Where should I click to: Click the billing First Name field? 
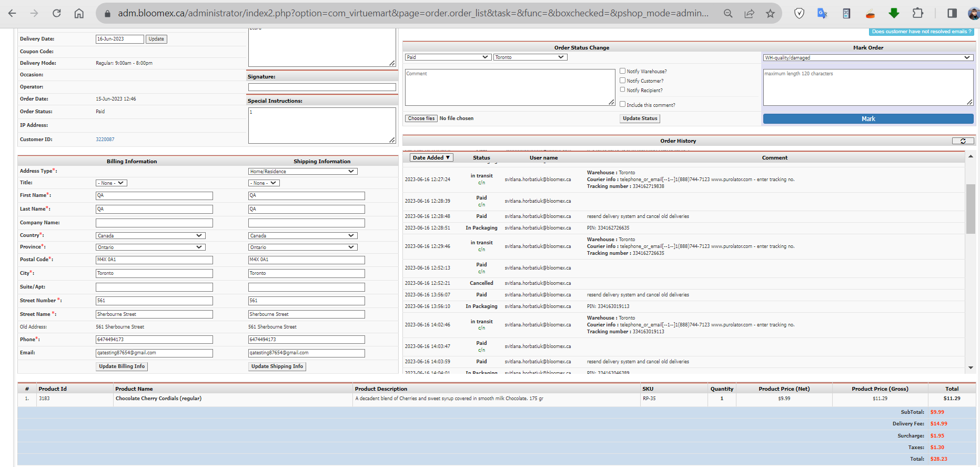154,195
